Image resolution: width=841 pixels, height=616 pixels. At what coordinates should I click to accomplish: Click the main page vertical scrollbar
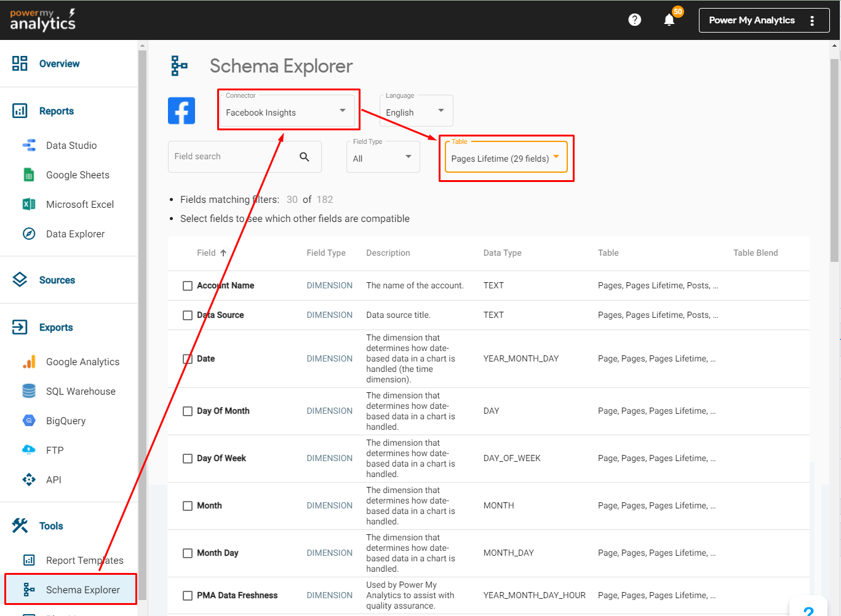tap(834, 160)
